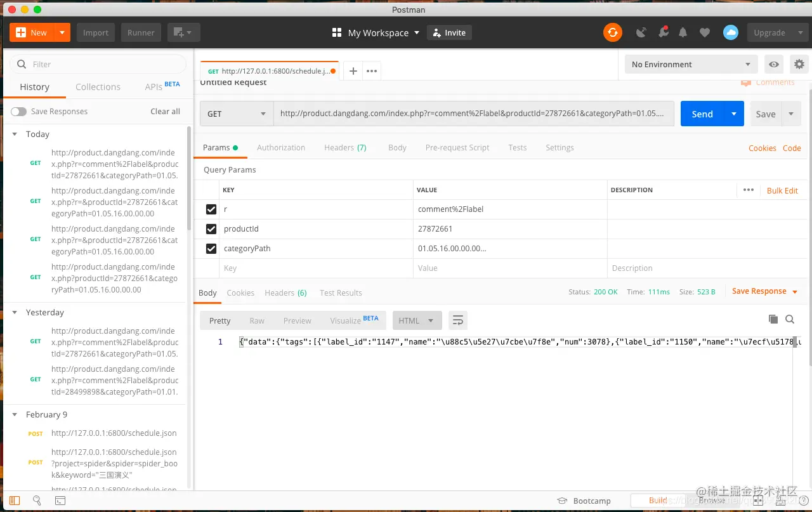
Task: Open the Pre-request Script tab
Action: tap(457, 147)
